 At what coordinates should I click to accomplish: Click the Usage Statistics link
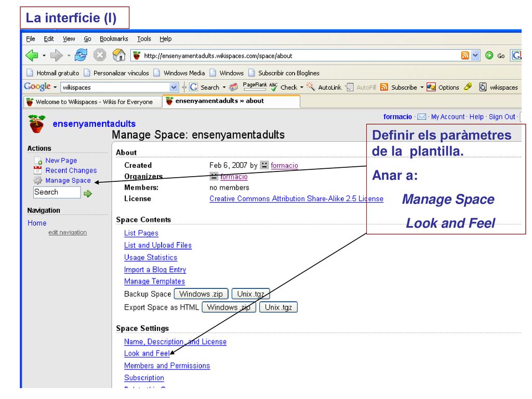tap(151, 257)
